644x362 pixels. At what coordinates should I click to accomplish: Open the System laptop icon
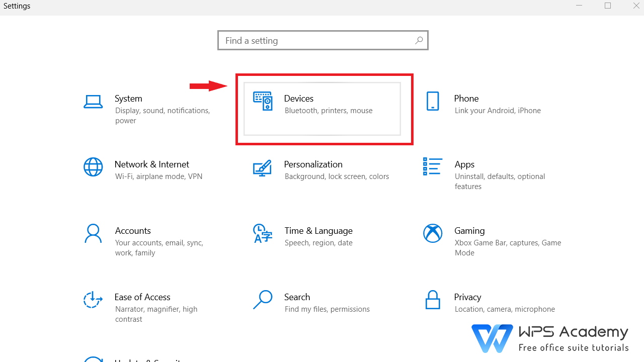93,102
